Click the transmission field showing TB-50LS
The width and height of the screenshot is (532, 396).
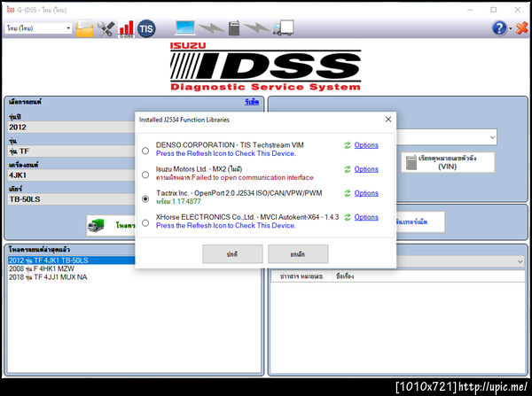(71, 199)
